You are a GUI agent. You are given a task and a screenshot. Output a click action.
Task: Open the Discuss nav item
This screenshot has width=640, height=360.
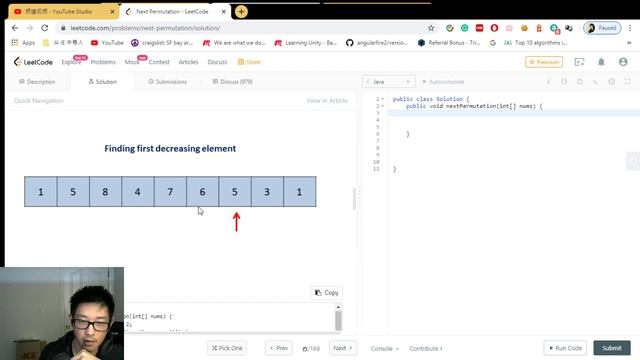coord(217,62)
